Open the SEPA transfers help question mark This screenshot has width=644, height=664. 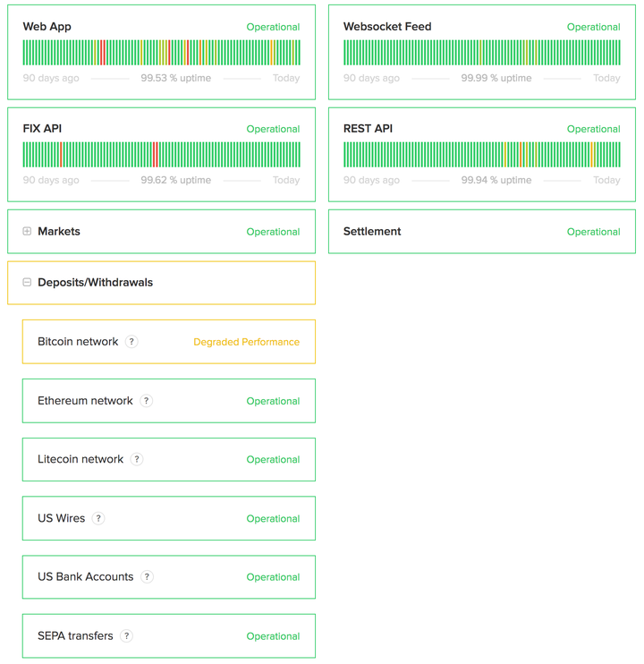pos(126,635)
